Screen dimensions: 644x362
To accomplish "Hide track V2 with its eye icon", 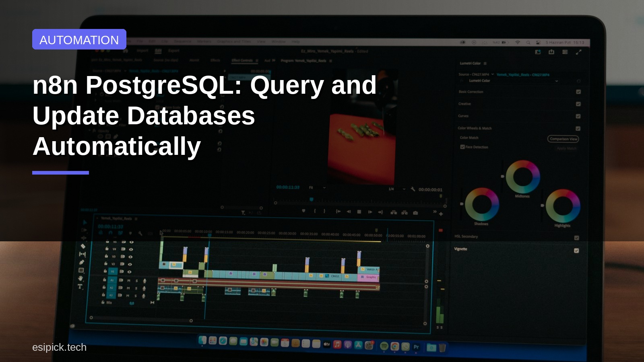I will [130, 264].
